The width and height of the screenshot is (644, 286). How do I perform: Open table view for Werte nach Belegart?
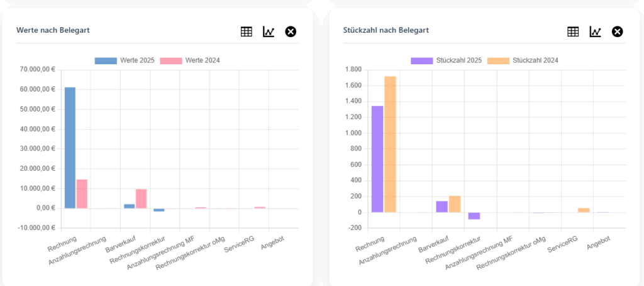point(247,31)
